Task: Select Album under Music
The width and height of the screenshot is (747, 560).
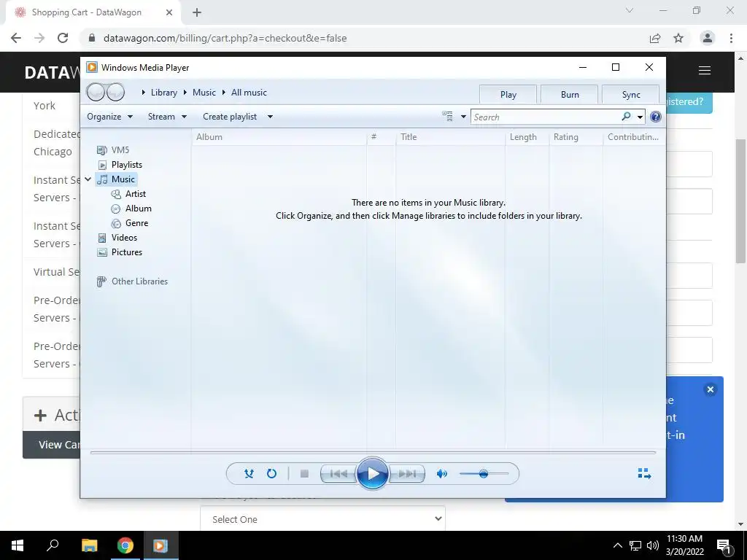Action: click(138, 209)
